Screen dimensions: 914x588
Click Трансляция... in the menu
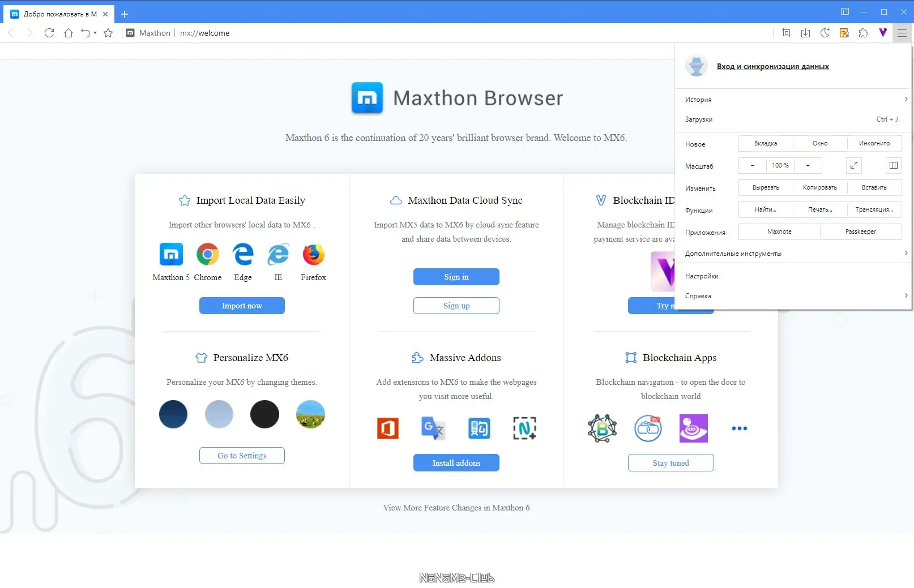pyautogui.click(x=874, y=209)
